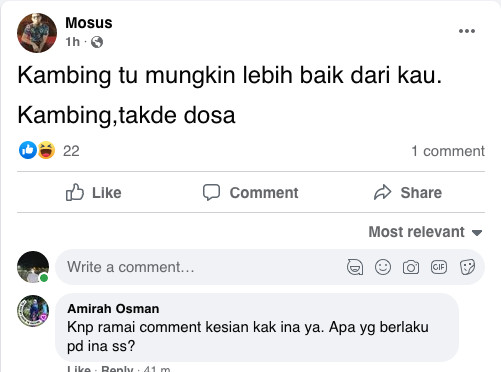Click the blue thumbs-up reaction icon
The height and width of the screenshot is (372, 501).
click(x=28, y=150)
